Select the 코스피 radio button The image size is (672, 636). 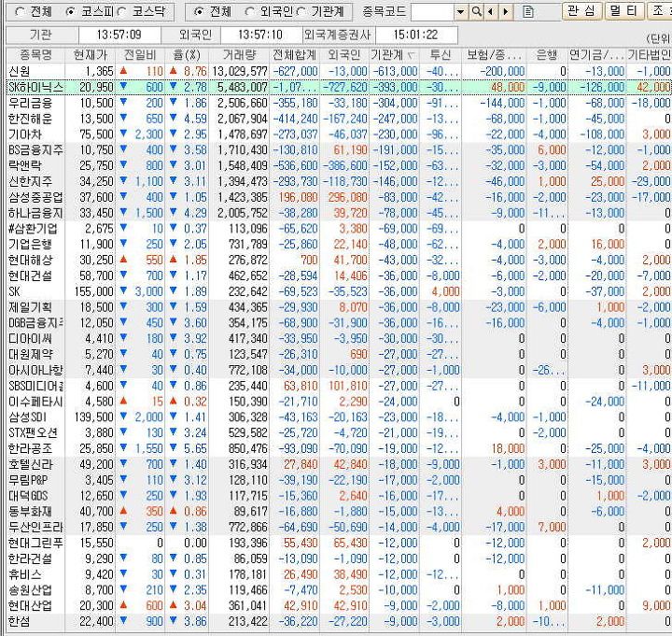point(70,11)
